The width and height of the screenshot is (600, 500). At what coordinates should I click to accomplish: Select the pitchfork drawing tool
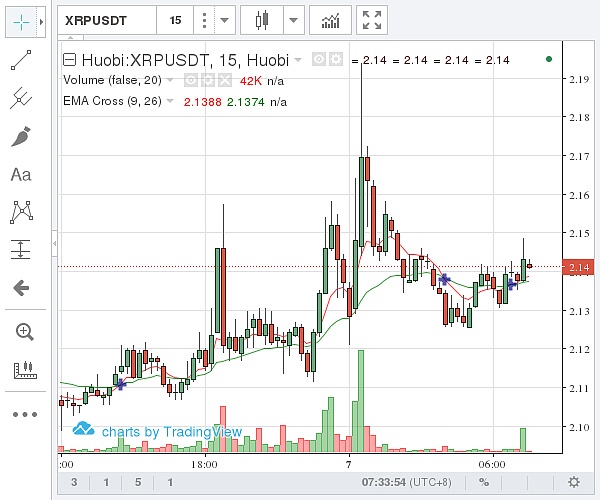pos(21,98)
